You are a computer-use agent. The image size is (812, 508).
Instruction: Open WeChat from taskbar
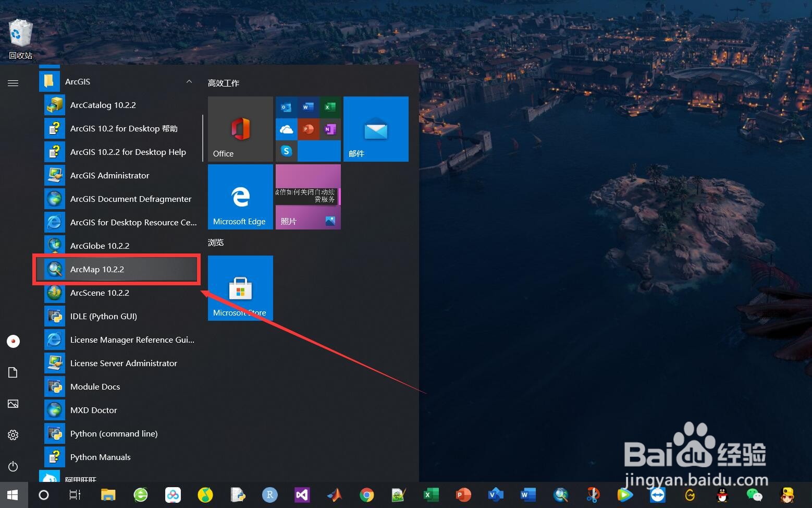coord(754,495)
